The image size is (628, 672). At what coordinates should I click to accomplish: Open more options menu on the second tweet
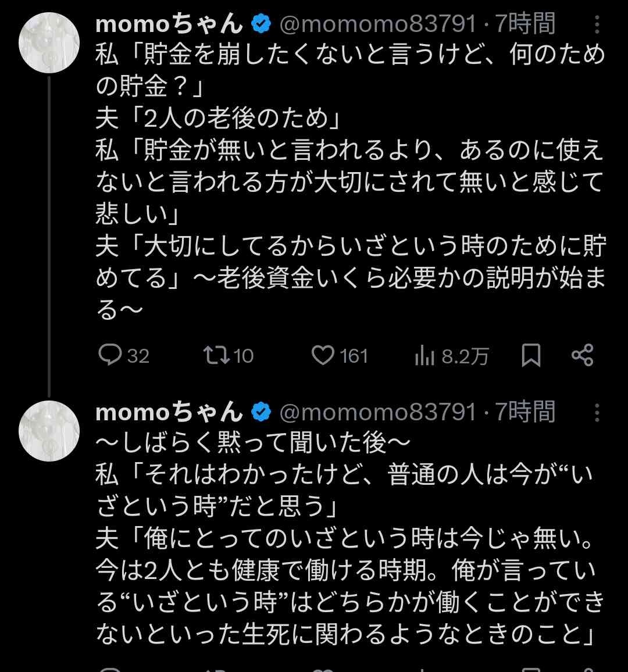click(x=597, y=413)
